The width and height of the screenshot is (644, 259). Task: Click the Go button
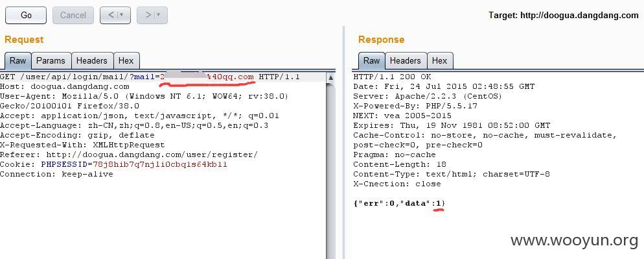point(26,15)
